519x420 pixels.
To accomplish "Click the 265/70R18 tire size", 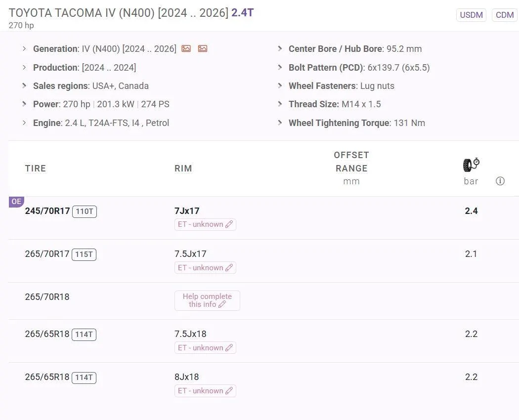I will [47, 297].
